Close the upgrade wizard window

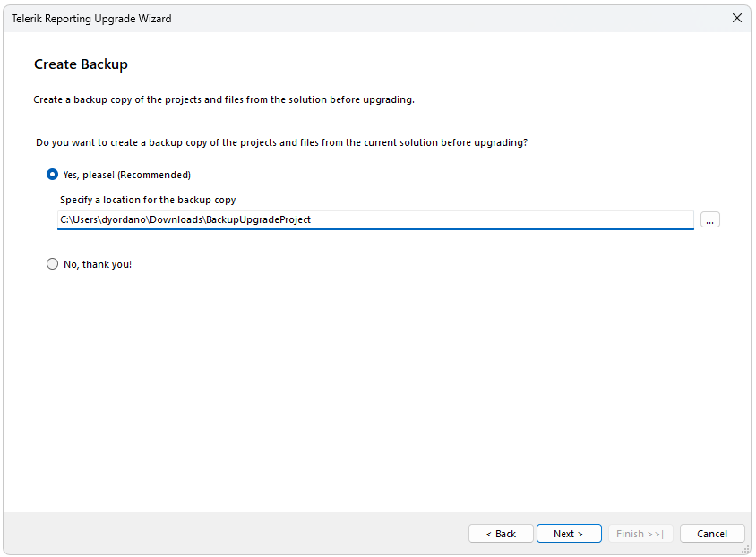pyautogui.click(x=737, y=18)
